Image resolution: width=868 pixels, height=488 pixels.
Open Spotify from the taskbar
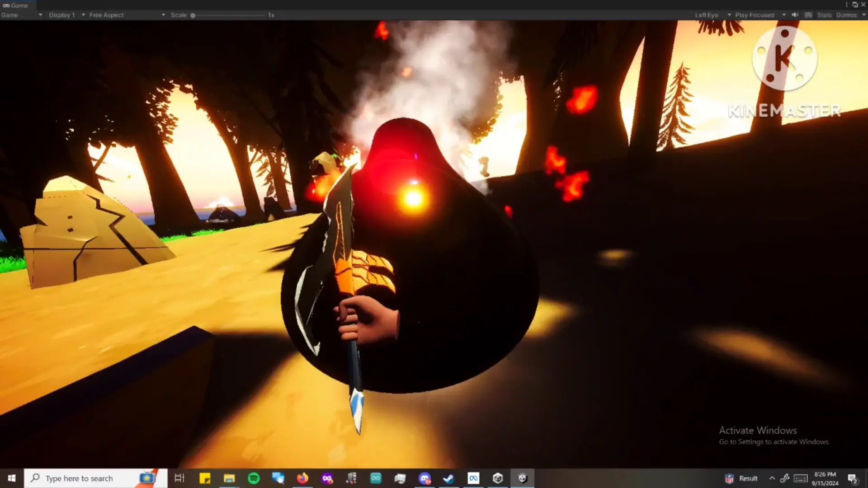point(254,478)
